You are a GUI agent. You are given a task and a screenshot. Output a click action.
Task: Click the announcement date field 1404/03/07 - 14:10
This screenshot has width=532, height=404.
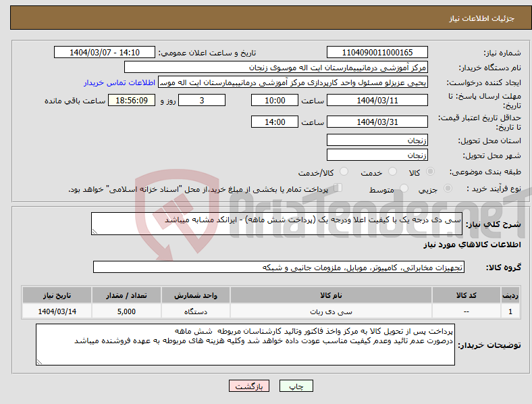pos(105,52)
